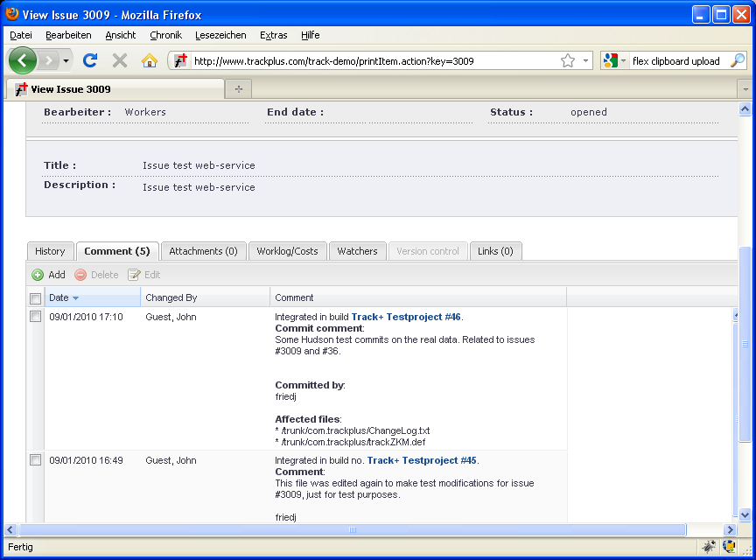
Task: Open a new tab with plus icon
Action: point(237,89)
